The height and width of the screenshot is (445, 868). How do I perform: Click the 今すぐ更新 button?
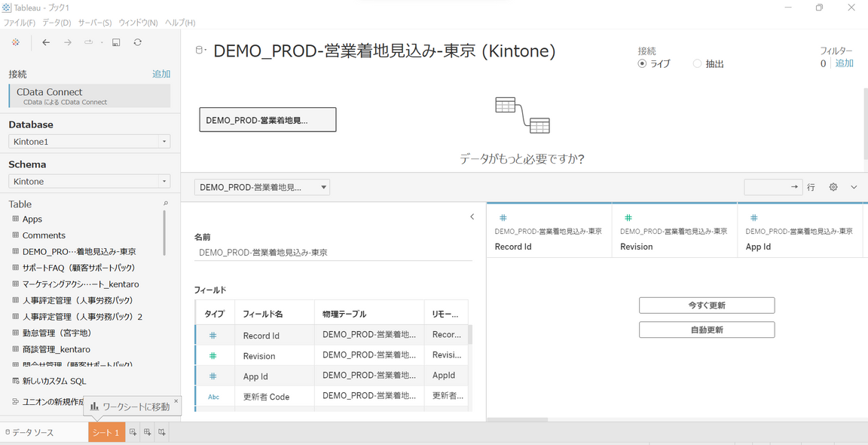pos(707,305)
